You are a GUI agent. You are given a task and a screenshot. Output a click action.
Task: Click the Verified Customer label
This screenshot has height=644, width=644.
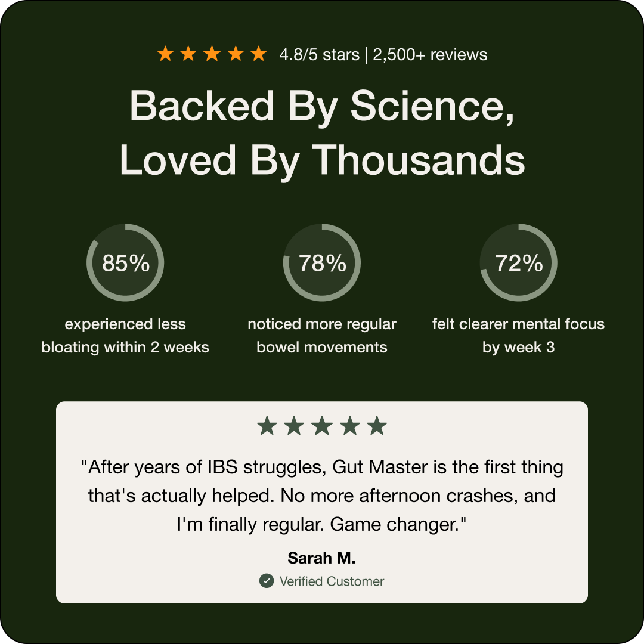332,581
